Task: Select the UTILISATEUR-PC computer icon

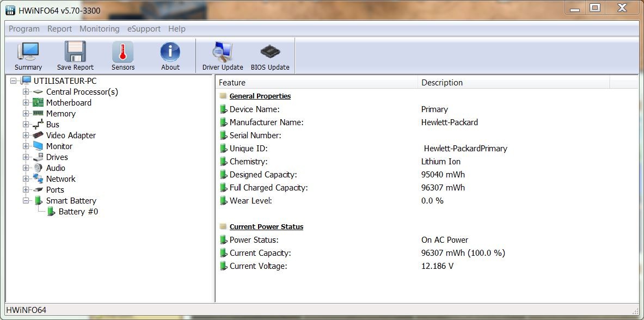Action: 26,81
